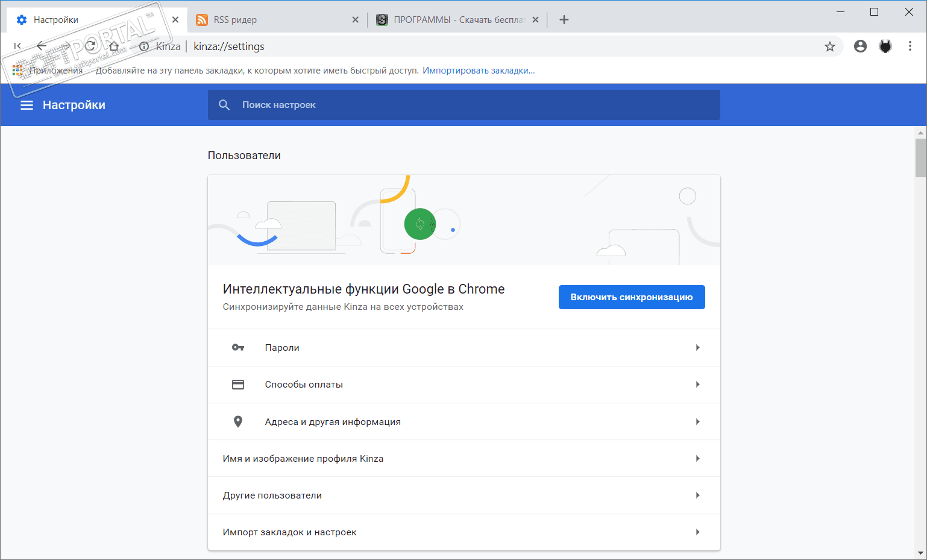Go to the home page
This screenshot has width=927, height=560.
115,46
